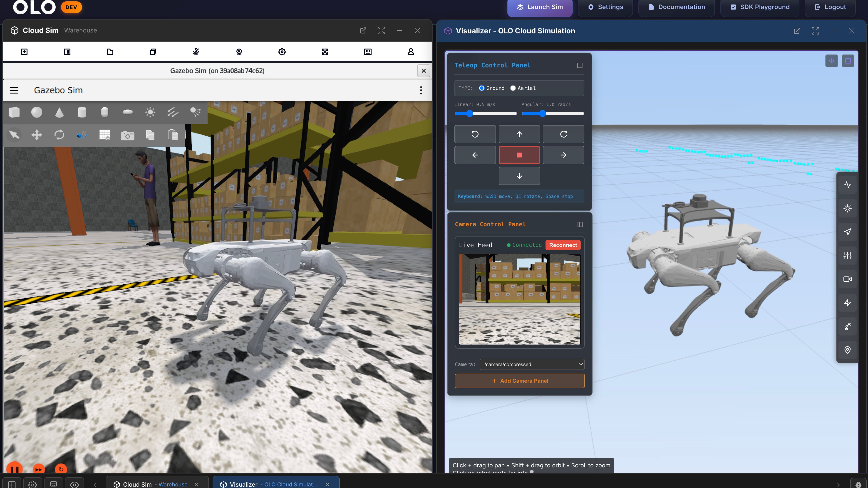The image size is (868, 488).
Task: Insert a box shape in Gazebo
Action: 14,112
